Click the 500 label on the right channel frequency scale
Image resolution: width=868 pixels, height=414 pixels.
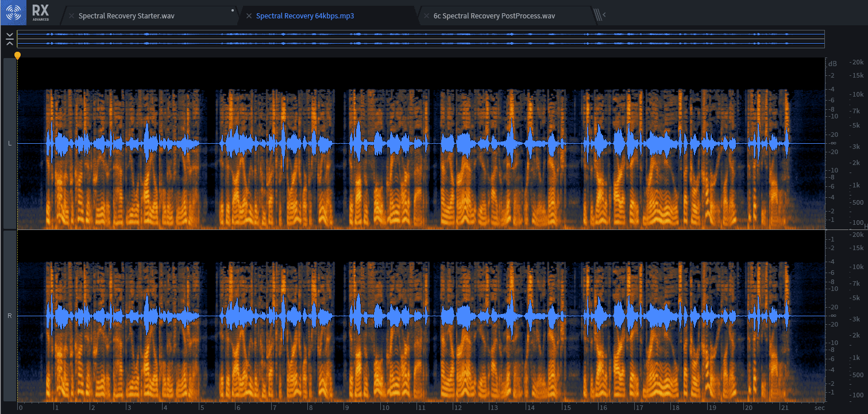857,375
